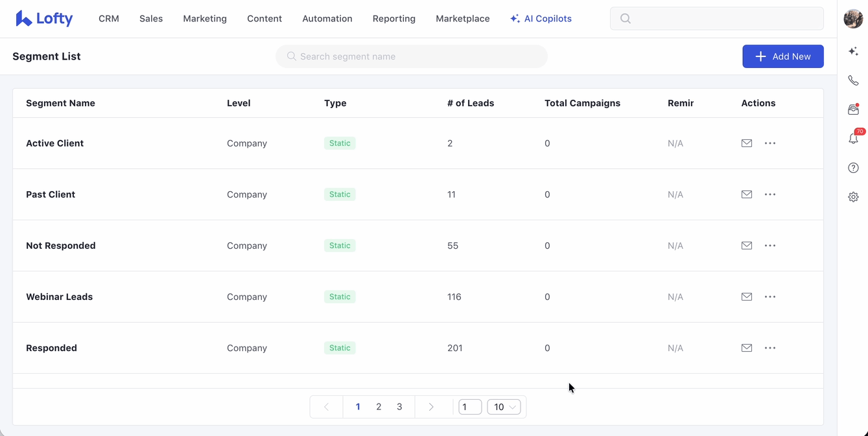Open the user profile avatar
Viewport: 868px width, 436px height.
point(853,19)
